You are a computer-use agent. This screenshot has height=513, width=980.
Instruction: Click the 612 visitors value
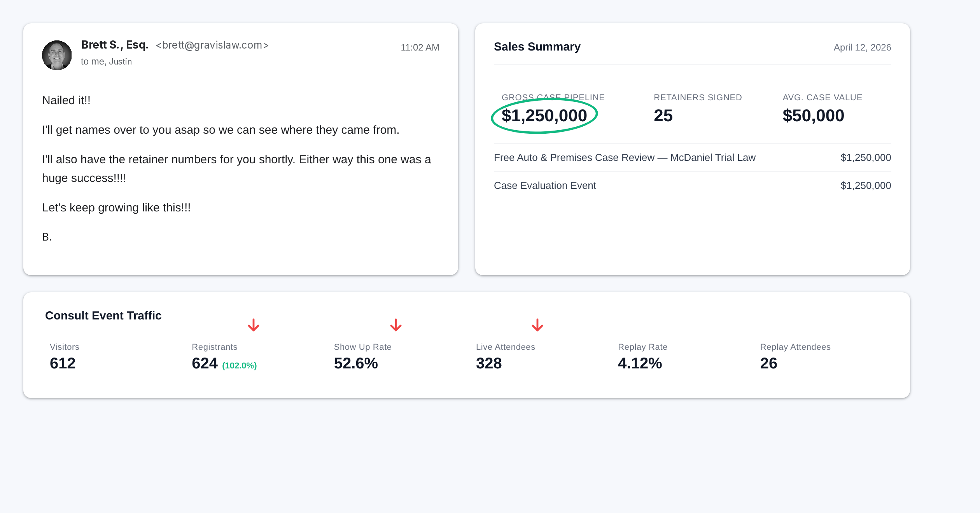pos(63,363)
